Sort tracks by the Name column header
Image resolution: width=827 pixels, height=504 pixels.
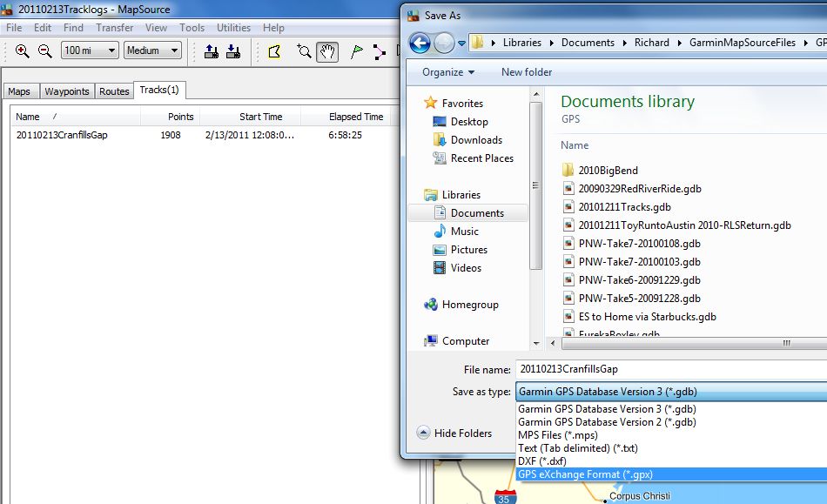(76, 117)
